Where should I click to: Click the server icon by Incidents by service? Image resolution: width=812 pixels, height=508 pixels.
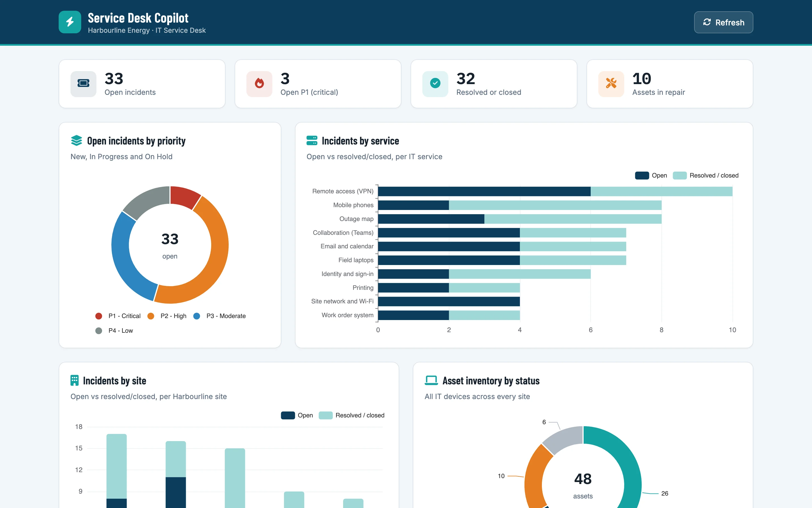click(x=312, y=141)
